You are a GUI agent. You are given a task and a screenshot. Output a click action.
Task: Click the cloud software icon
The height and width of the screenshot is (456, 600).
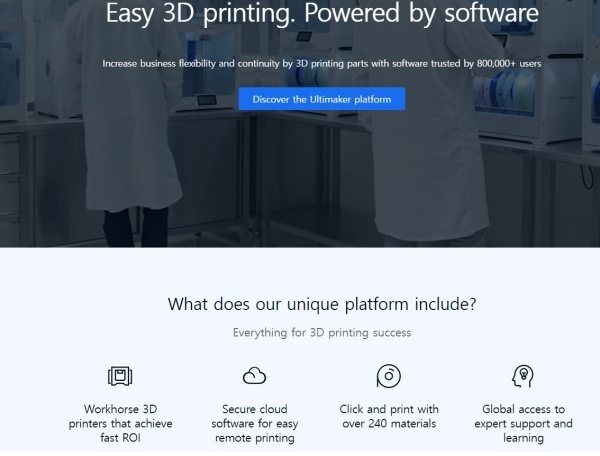click(x=254, y=375)
